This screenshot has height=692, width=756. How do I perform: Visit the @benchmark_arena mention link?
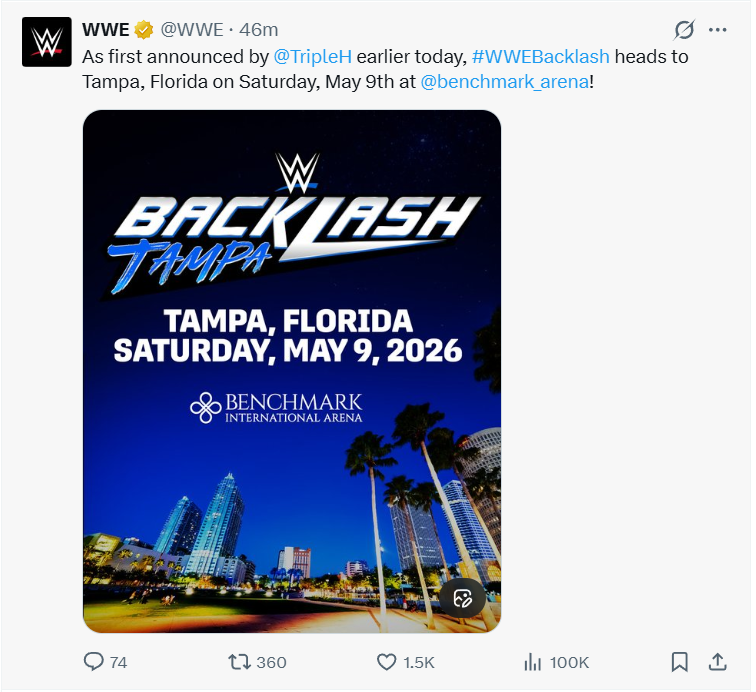coord(505,82)
